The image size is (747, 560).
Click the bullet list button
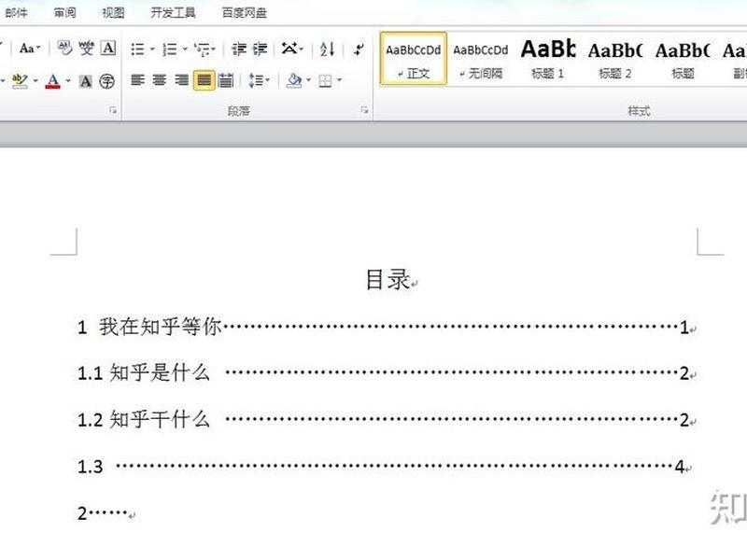click(x=137, y=49)
